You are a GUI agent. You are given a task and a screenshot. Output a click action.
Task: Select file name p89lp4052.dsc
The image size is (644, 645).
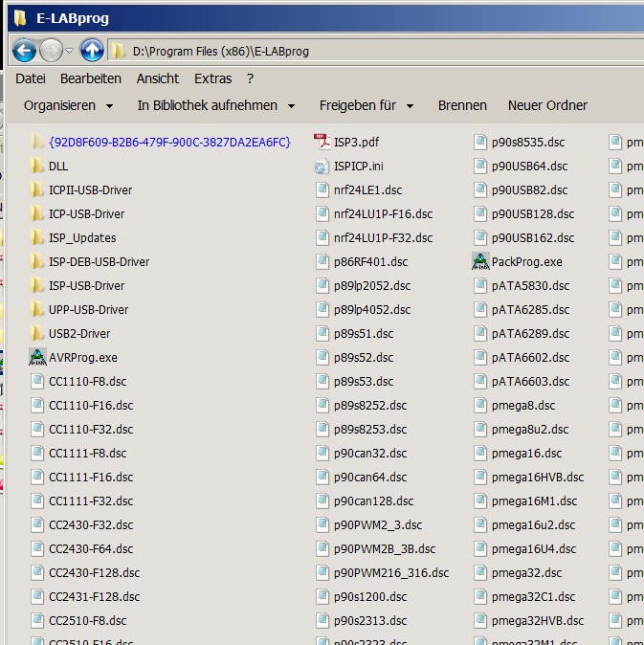point(372,309)
